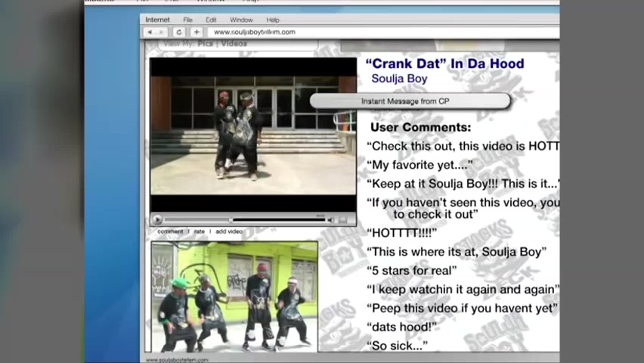
Task: Click the address bar URL field
Action: click(x=384, y=32)
